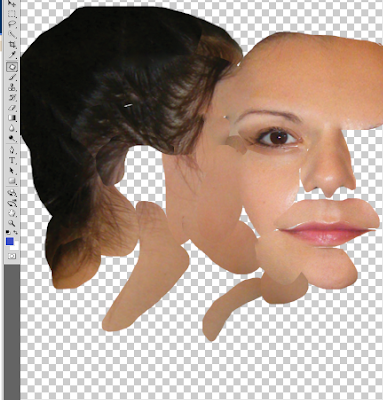
Task: Select the 3D Rotate tool
Action: [x=12, y=193]
